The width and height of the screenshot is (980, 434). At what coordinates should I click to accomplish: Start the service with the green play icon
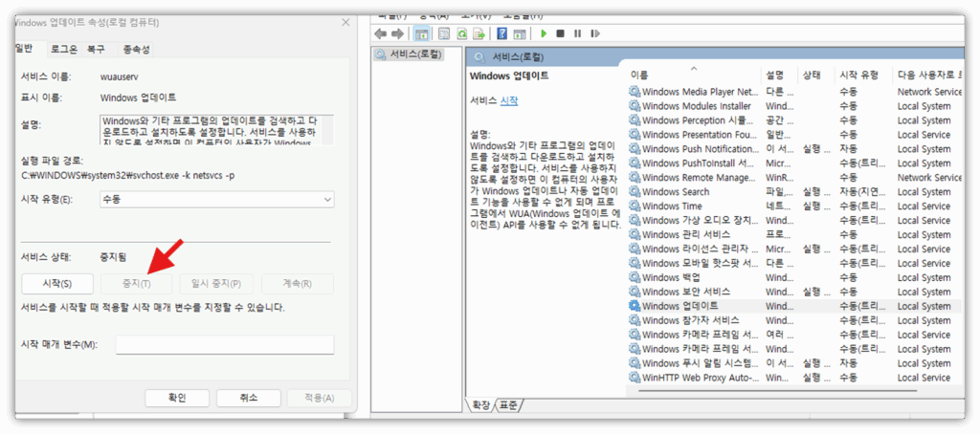(x=544, y=33)
